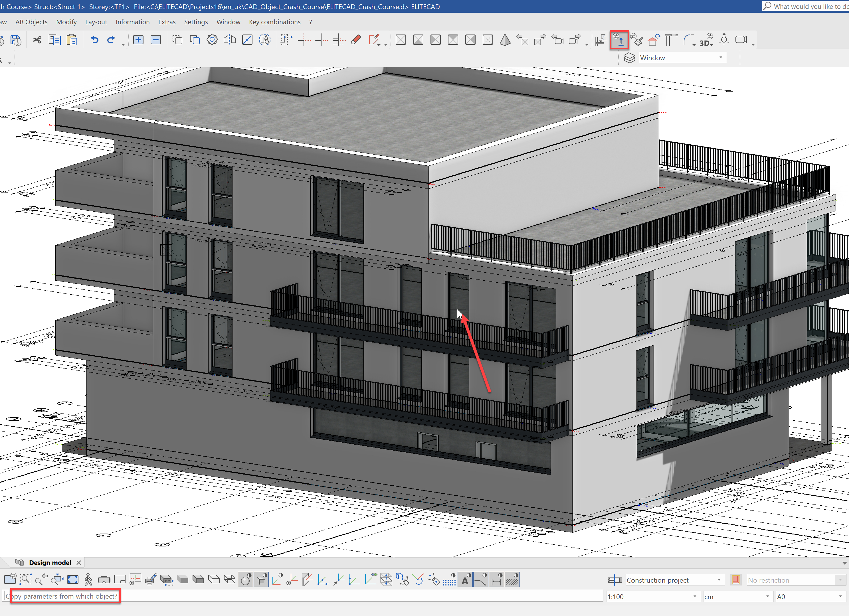Click the walking person walkthrough icon
849x616 pixels.
pos(88,580)
